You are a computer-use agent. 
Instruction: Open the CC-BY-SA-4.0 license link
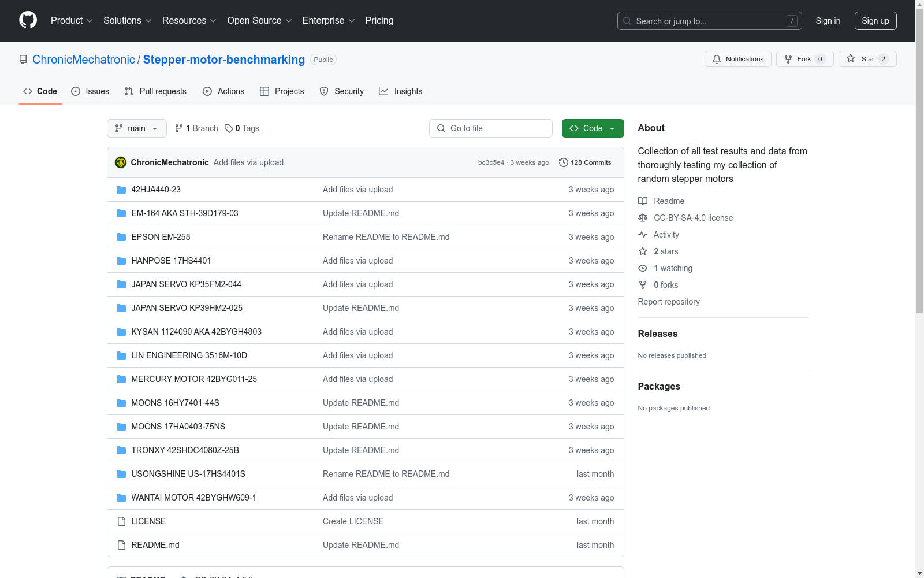click(x=693, y=218)
